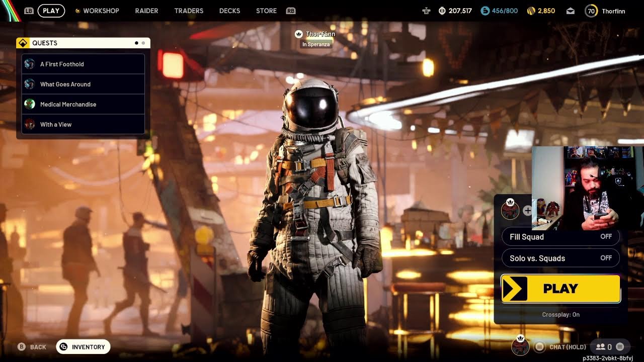
Task: Click the RB bumper icon beside STORE
Action: click(290, 11)
